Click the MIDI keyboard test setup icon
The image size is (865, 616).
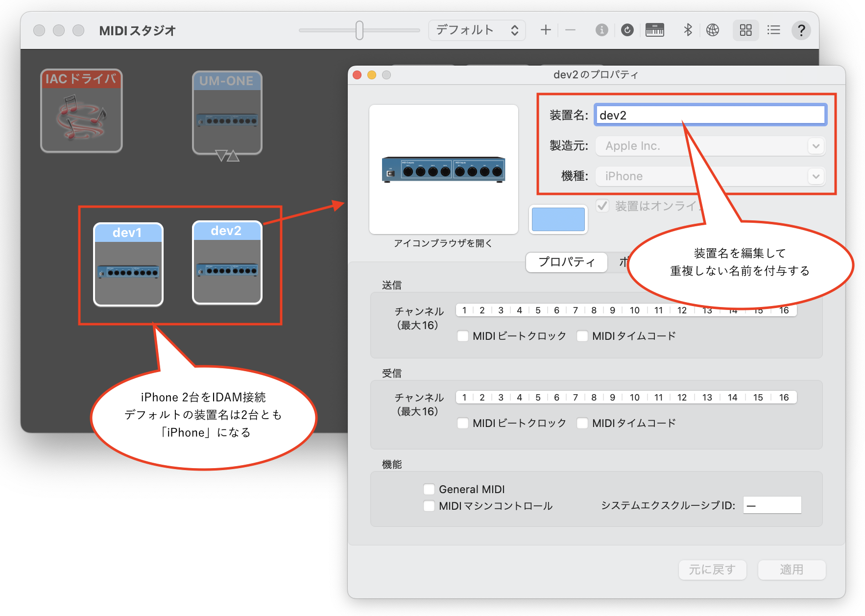pyautogui.click(x=654, y=30)
